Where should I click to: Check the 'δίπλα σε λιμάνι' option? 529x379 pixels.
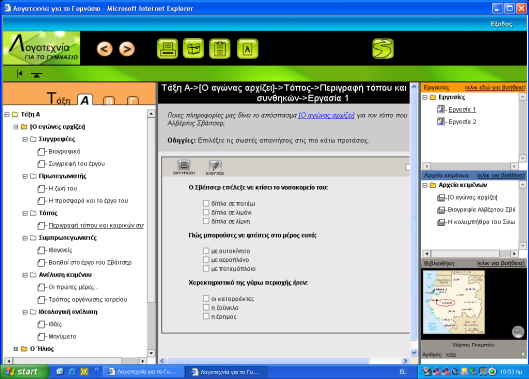click(x=206, y=212)
